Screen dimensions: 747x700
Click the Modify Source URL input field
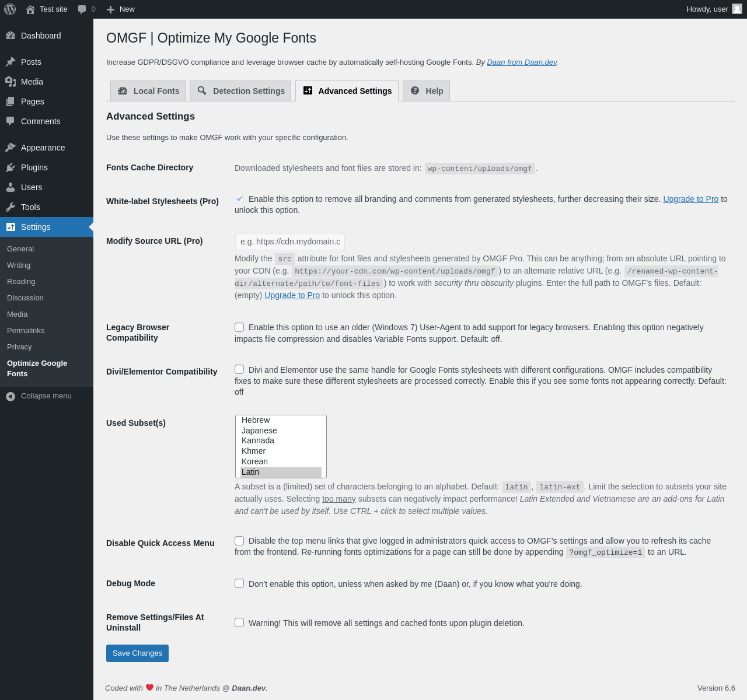point(290,242)
